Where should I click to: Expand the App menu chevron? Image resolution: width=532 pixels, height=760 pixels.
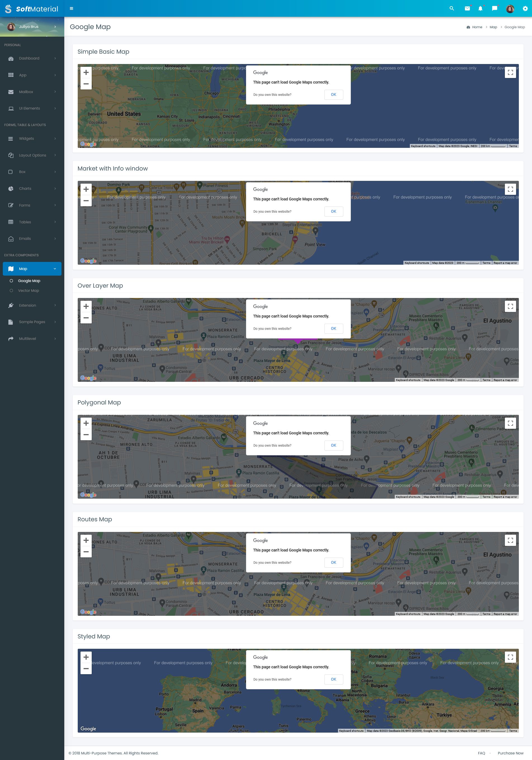pyautogui.click(x=55, y=75)
